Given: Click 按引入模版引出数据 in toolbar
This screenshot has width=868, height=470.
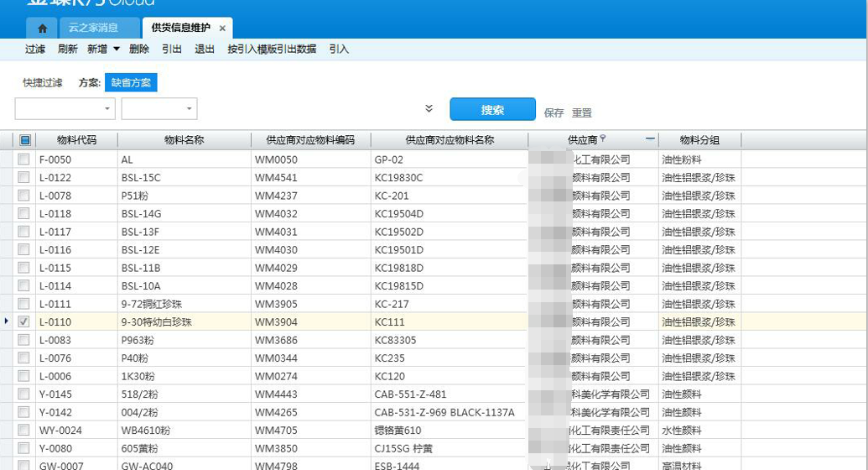Looking at the screenshot, I should (272, 50).
